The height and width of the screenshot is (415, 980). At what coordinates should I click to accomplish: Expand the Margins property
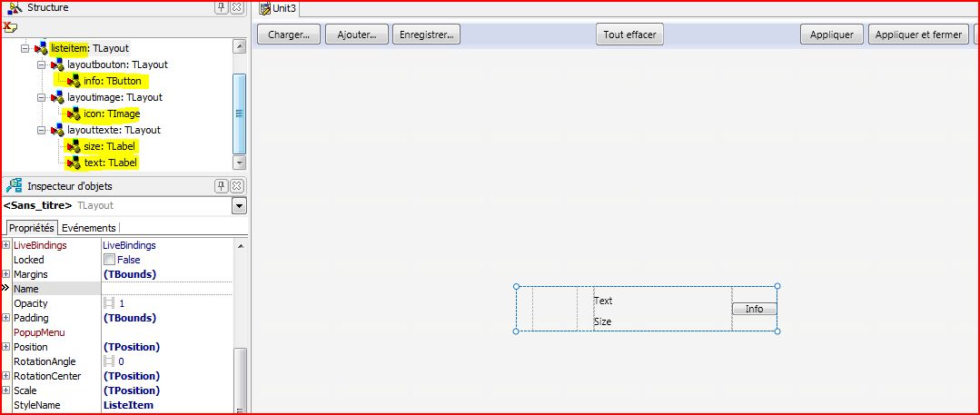click(x=6, y=274)
